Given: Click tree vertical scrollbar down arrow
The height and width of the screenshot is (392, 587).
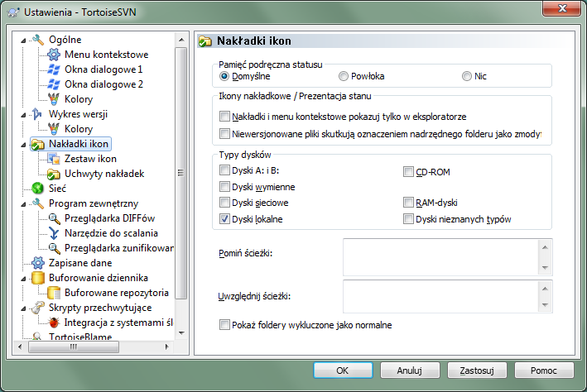Looking at the screenshot, I should coord(181,332).
